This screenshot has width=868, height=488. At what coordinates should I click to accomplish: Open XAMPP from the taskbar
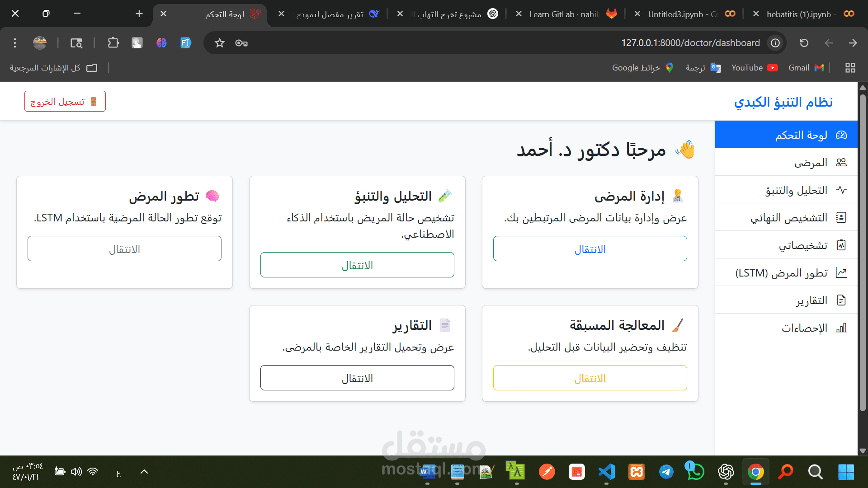click(x=636, y=472)
